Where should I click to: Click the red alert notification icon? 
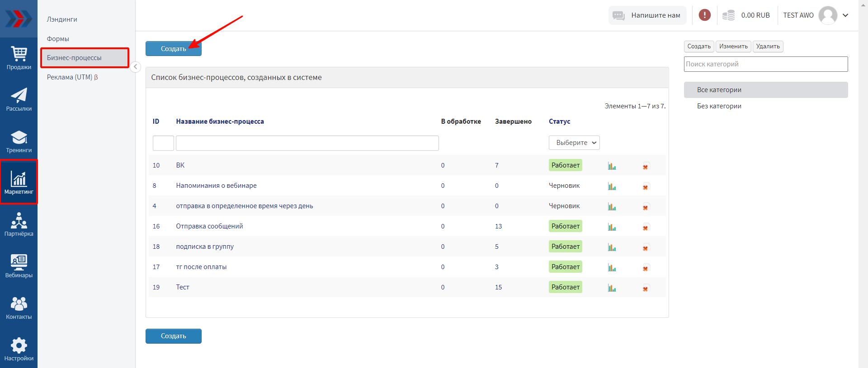point(704,15)
